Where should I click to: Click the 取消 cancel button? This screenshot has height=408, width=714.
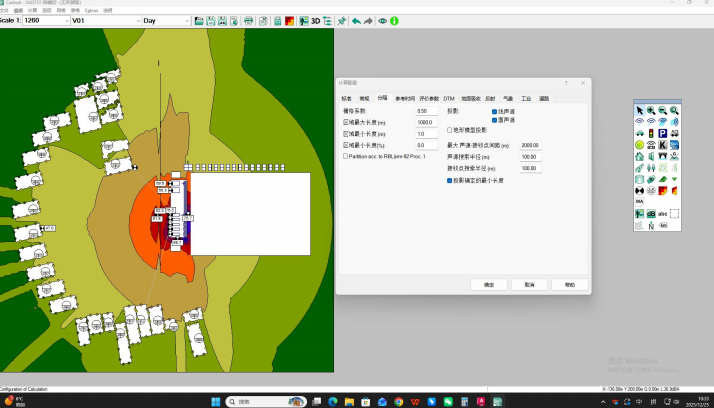529,285
